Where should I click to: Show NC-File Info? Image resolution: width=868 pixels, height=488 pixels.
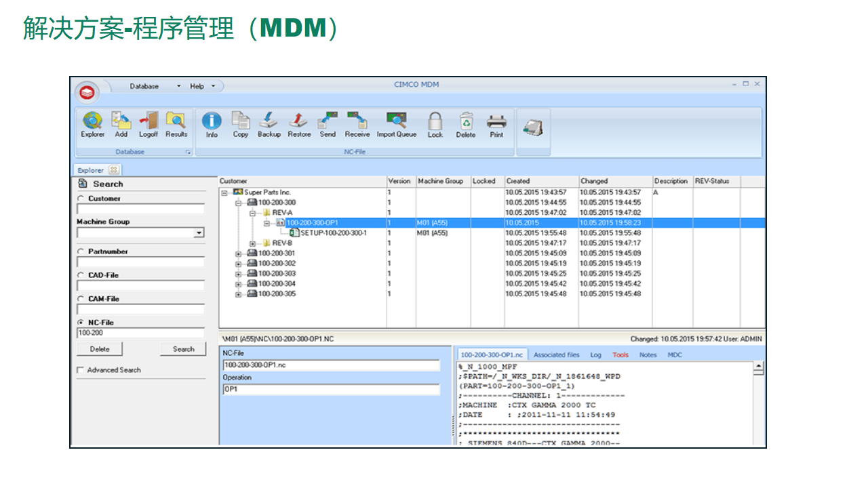[212, 125]
